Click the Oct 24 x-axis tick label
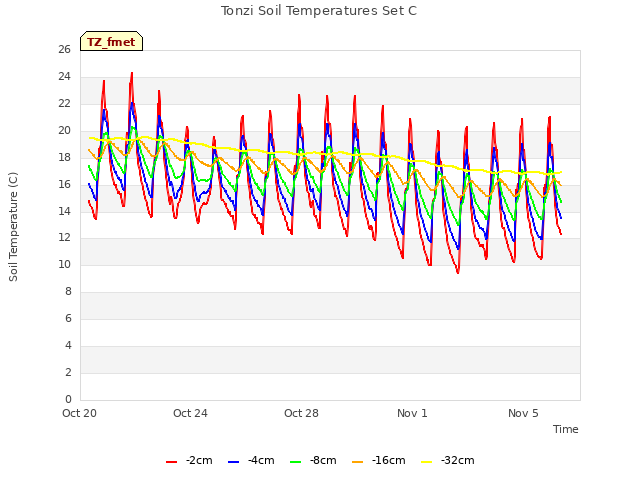640x480 pixels. click(x=190, y=413)
